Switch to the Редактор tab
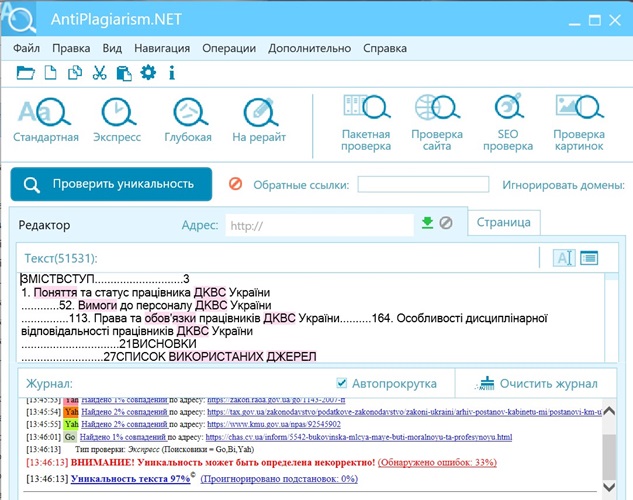Image resolution: width=633 pixels, height=500 pixels. click(44, 225)
